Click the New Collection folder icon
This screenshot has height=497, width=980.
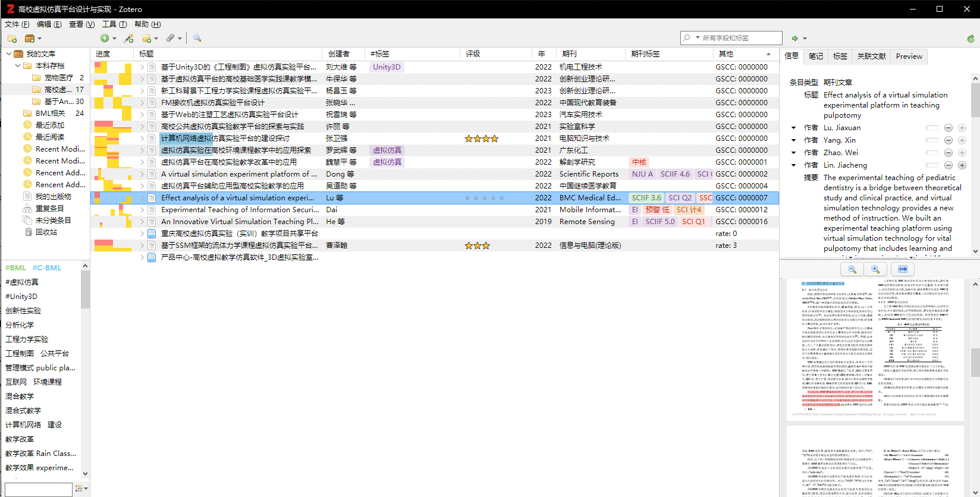(x=12, y=39)
